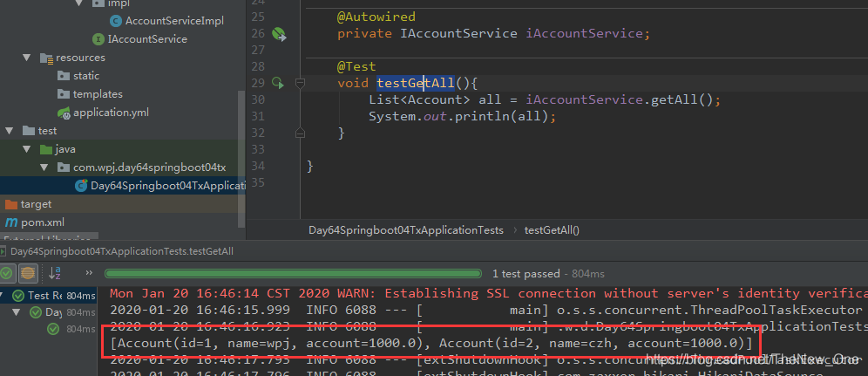Click the sort alphabetically icon in test toolbar
868x376 pixels.
(x=55, y=272)
